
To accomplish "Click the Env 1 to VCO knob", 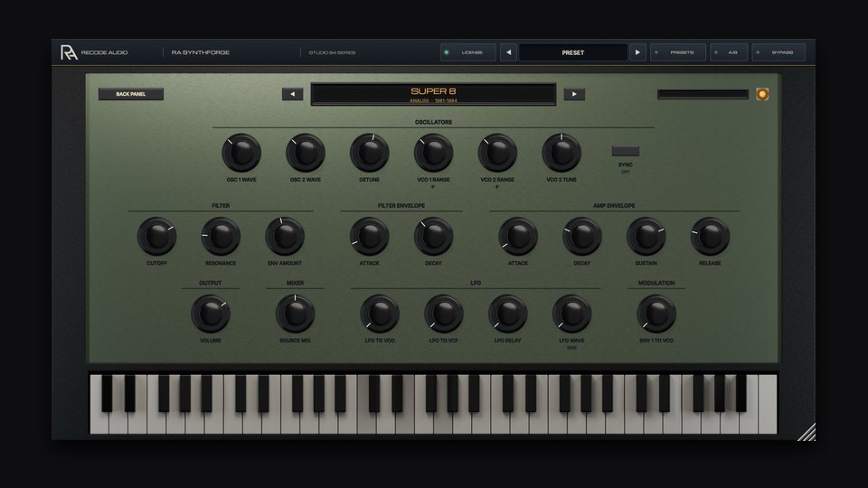I will pyautogui.click(x=656, y=314).
